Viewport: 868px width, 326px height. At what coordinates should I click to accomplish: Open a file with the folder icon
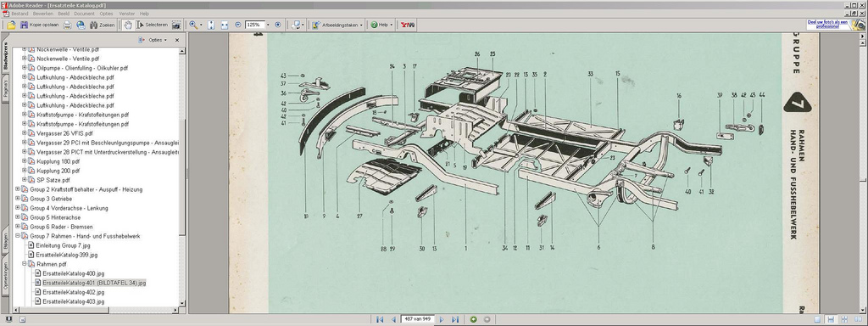point(11,25)
